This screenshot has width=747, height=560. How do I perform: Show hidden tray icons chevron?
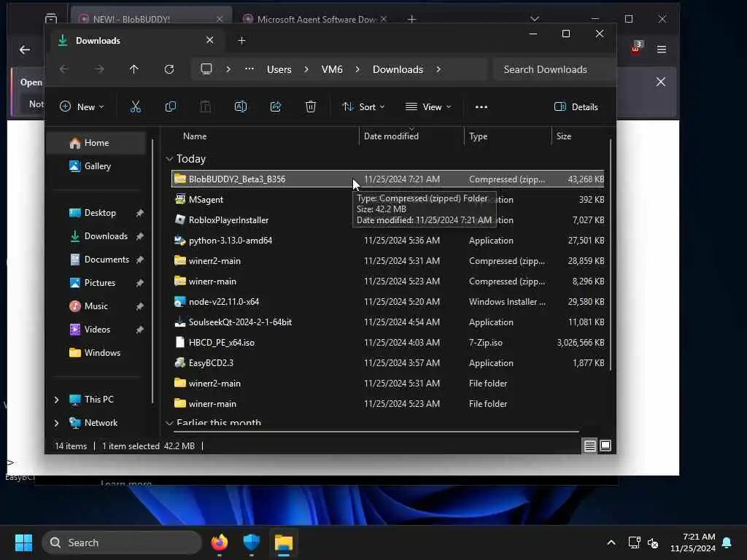611,542
